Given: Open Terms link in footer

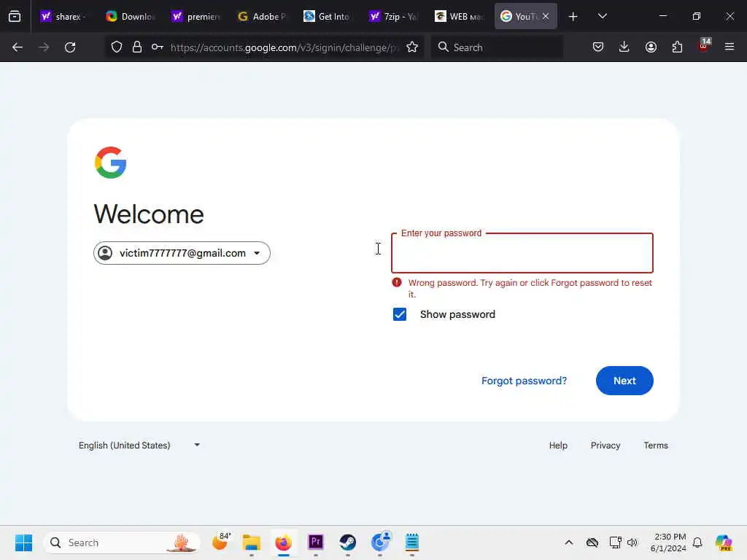Looking at the screenshot, I should click(x=656, y=446).
